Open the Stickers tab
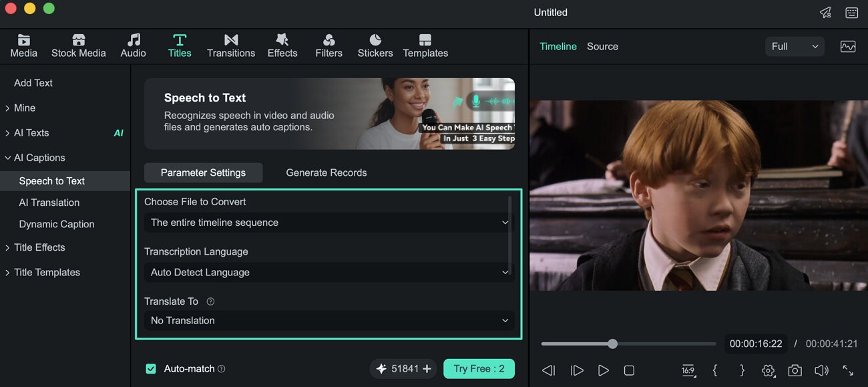 coord(375,45)
